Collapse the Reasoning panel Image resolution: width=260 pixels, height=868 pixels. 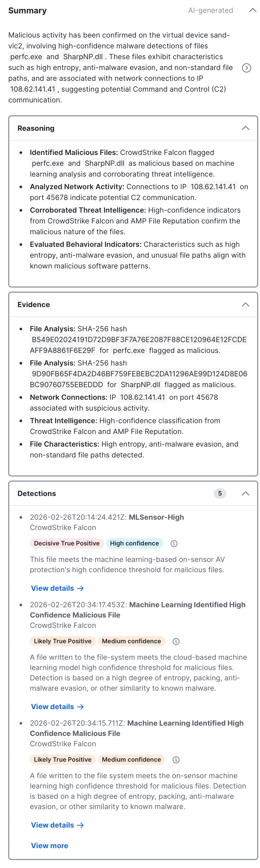click(246, 128)
